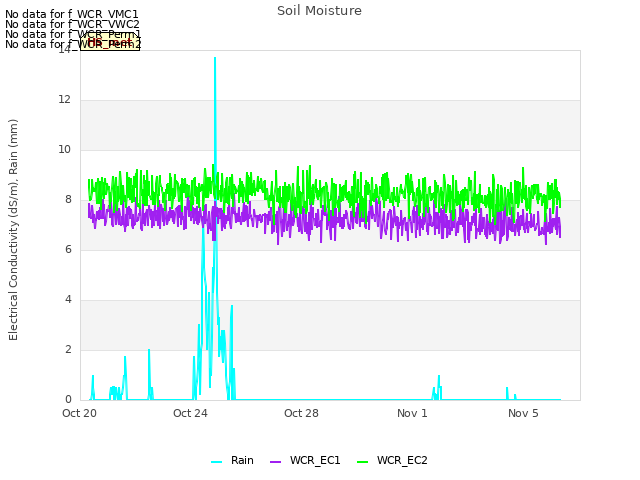Screen dimensions: 640x480
Task: Click the y-axis tick label 2
Action: pyautogui.click(x=68, y=350)
